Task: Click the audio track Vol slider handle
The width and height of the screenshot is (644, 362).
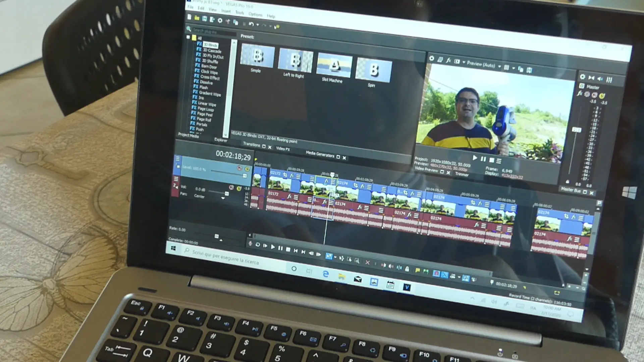Action: pyautogui.click(x=227, y=193)
